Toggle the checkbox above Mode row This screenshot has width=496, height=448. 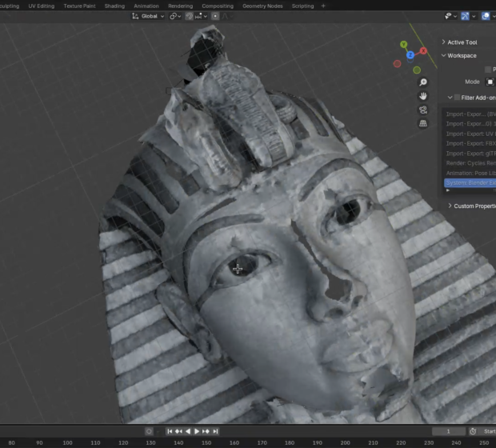pyautogui.click(x=488, y=70)
